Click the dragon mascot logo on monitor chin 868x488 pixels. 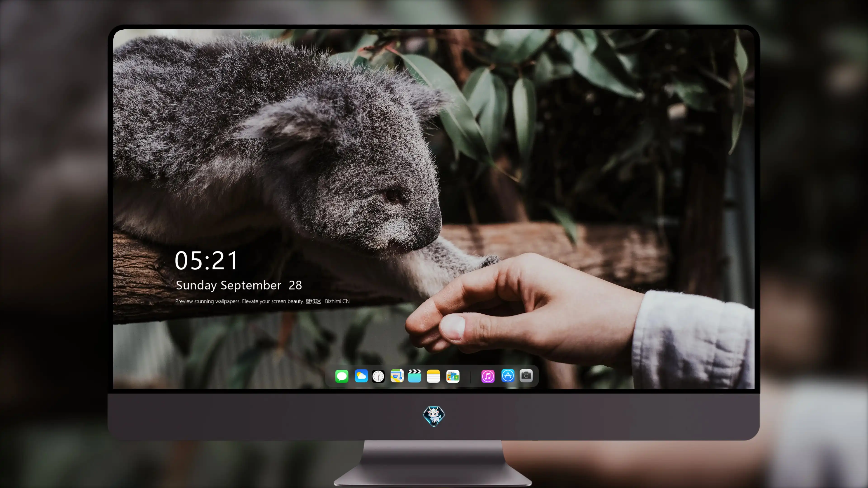(434, 416)
